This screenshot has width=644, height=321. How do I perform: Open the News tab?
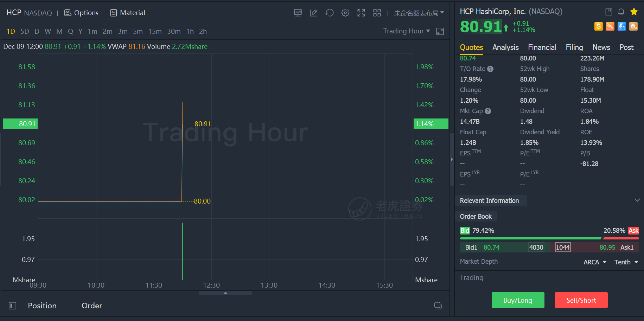pos(601,47)
